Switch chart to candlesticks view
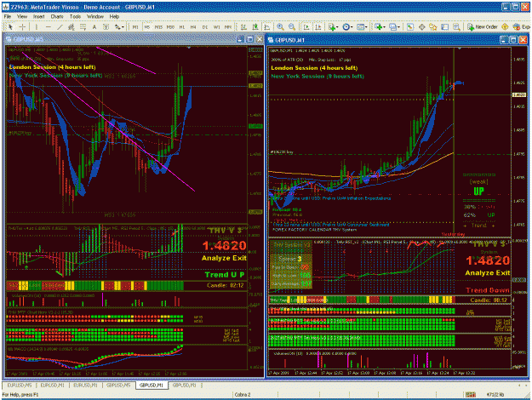532x400 pixels. (x=255, y=26)
